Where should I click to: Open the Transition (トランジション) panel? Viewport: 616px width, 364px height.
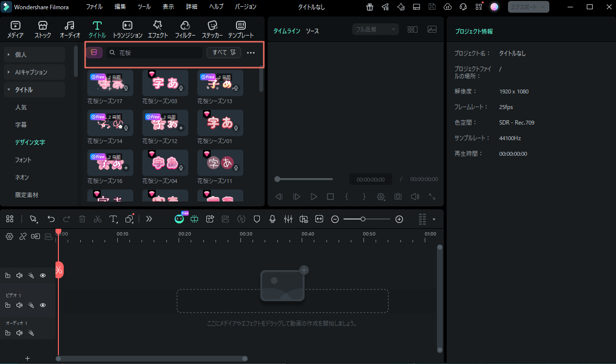tap(127, 29)
